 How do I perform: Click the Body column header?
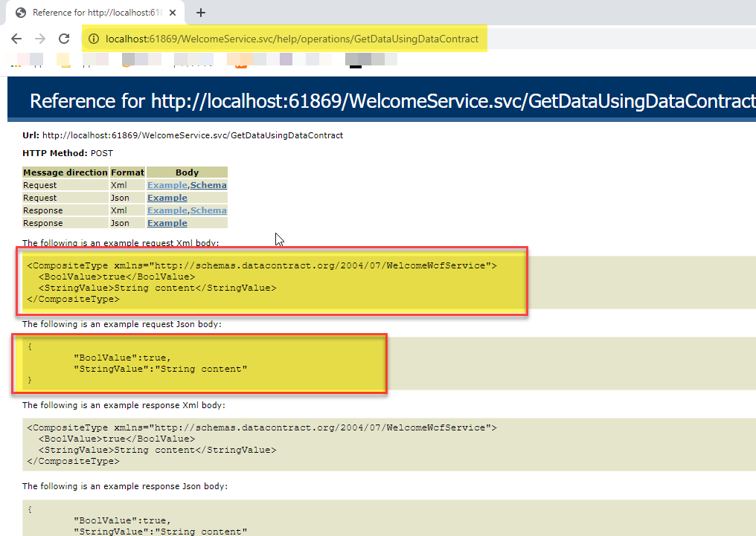(x=187, y=172)
